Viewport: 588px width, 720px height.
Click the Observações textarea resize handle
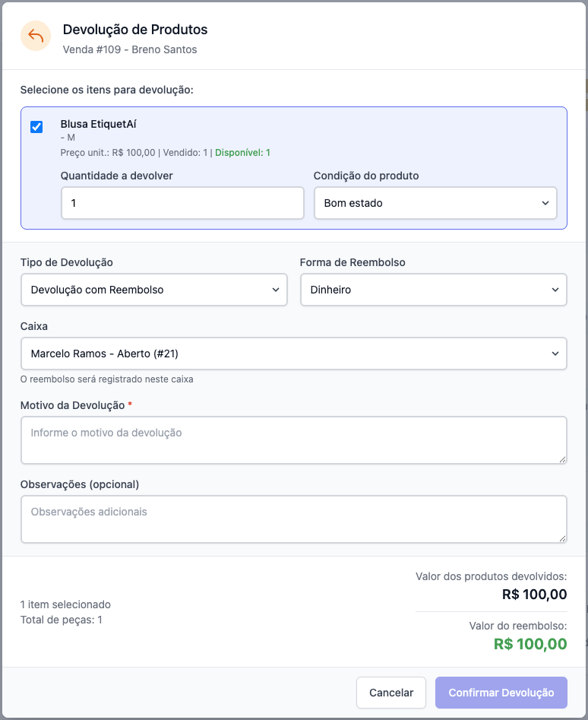[562, 538]
